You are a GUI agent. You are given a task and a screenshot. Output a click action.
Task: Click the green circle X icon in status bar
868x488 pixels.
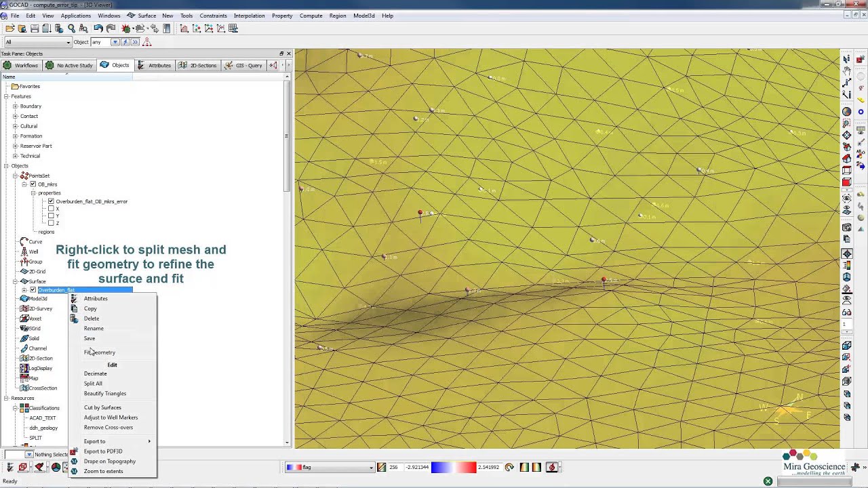(768, 481)
